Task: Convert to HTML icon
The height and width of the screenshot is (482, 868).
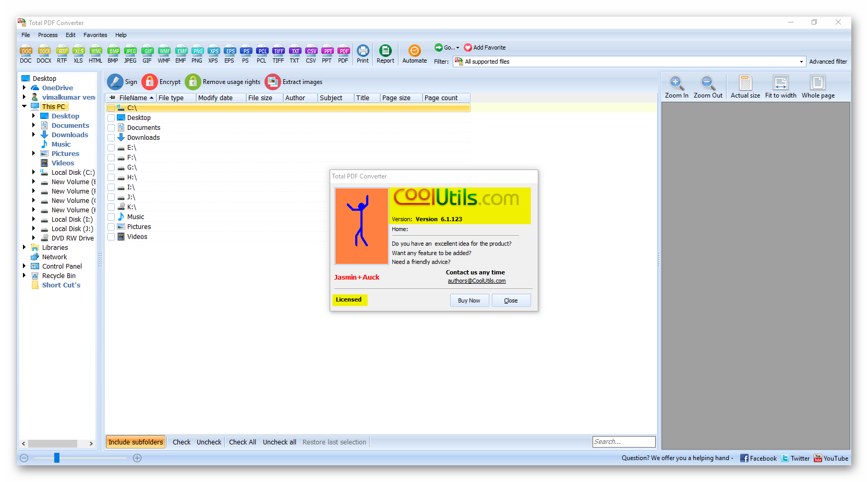Action: pyautogui.click(x=95, y=54)
